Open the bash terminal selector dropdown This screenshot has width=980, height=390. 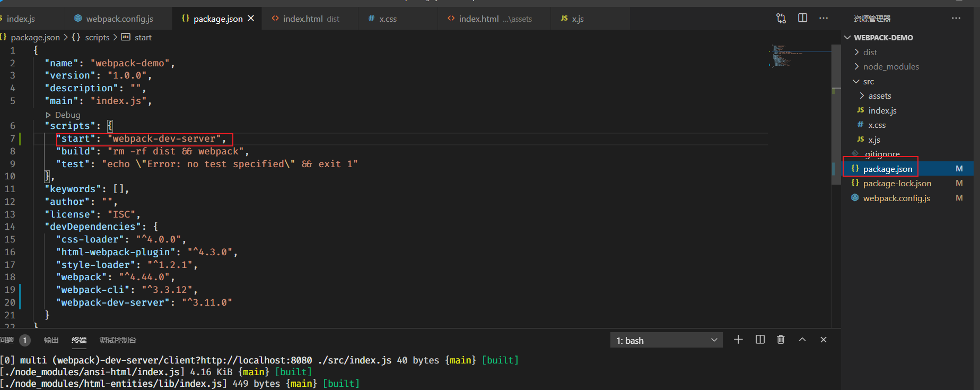coord(667,340)
